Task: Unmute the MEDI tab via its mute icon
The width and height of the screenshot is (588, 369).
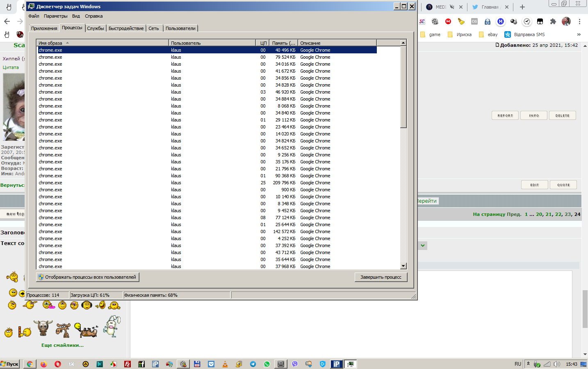Action: point(452,7)
